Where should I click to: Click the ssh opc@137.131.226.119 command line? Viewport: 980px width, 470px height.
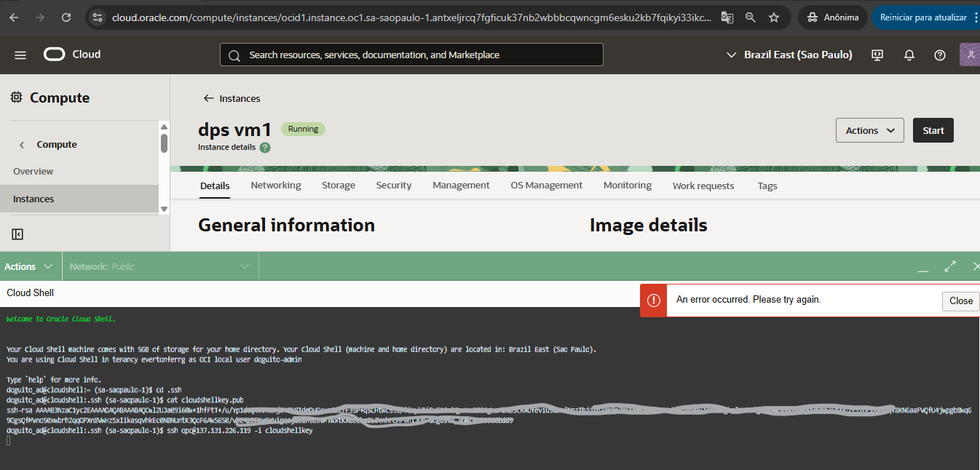click(159, 431)
